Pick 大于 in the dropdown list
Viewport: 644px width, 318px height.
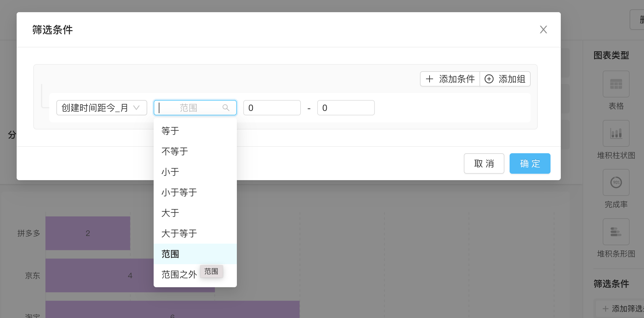click(x=195, y=213)
